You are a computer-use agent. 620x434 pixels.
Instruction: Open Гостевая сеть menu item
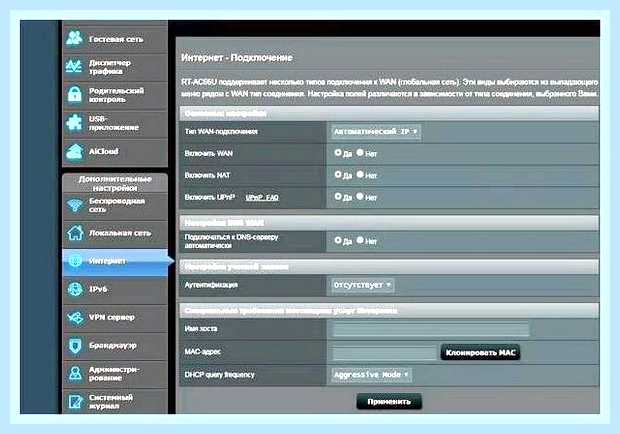point(115,39)
